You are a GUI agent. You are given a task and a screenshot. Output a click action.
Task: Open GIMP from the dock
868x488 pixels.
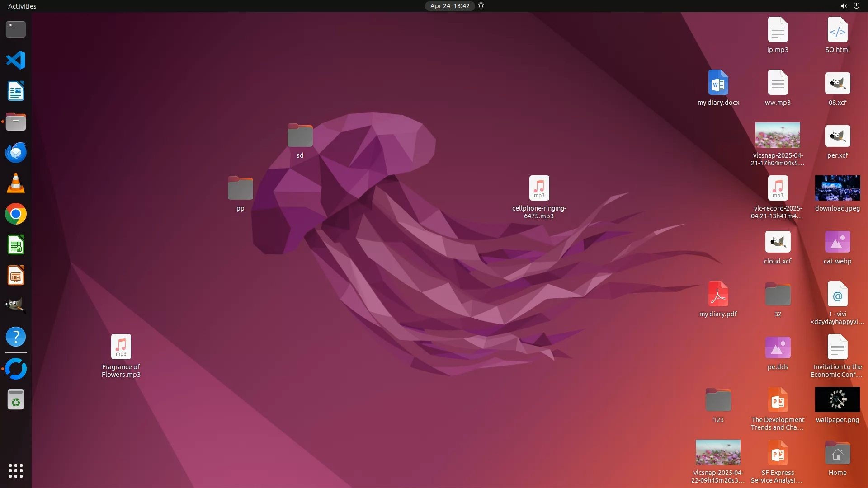tap(16, 306)
